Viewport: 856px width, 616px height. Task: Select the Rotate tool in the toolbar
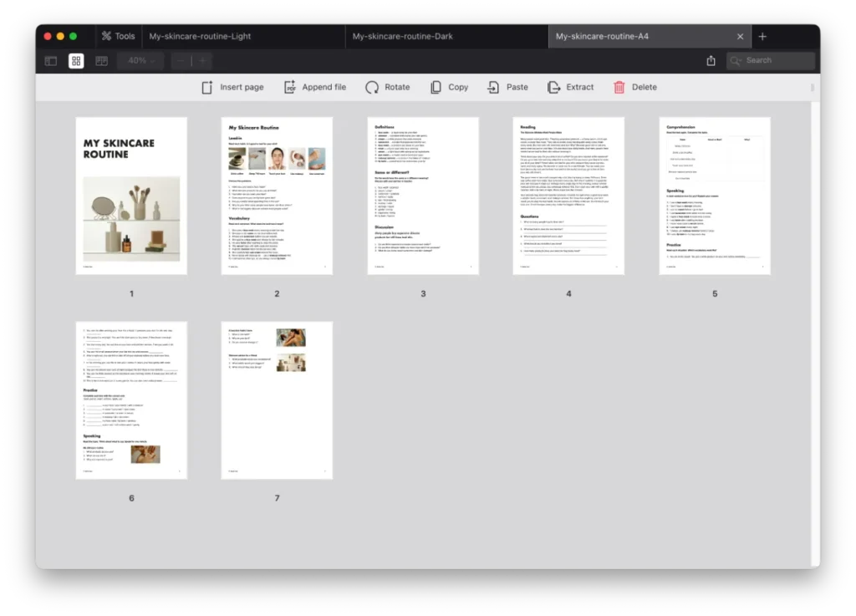[x=371, y=87]
